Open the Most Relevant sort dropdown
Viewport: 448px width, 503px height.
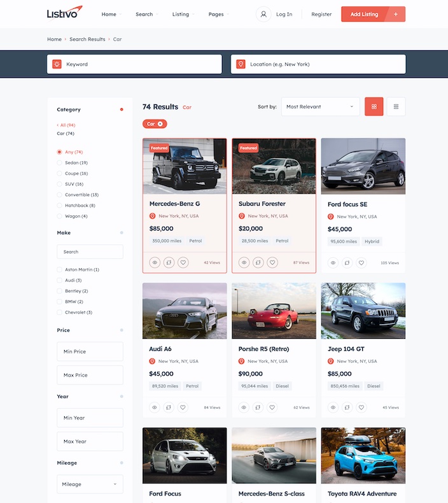pos(319,107)
